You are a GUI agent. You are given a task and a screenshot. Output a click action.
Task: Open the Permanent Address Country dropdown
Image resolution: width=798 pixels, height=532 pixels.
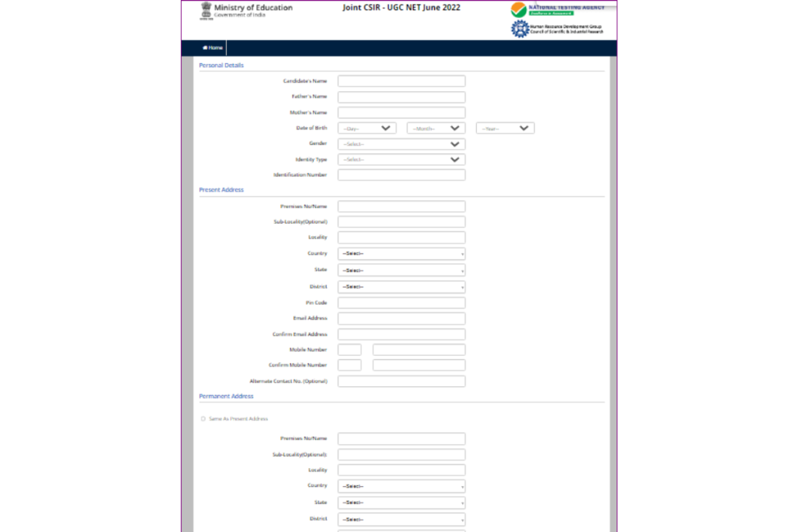pyautogui.click(x=401, y=486)
